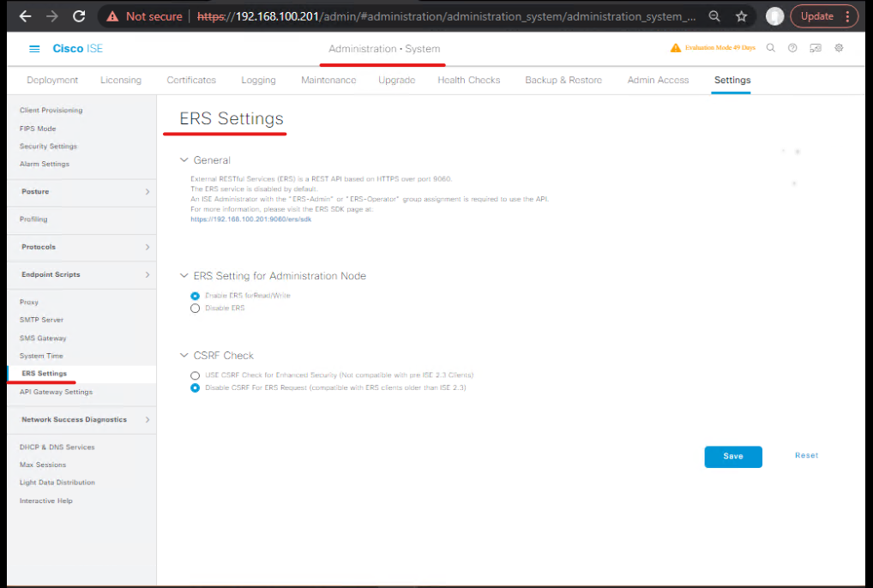Open the ISE search magnifier icon

tap(771, 48)
